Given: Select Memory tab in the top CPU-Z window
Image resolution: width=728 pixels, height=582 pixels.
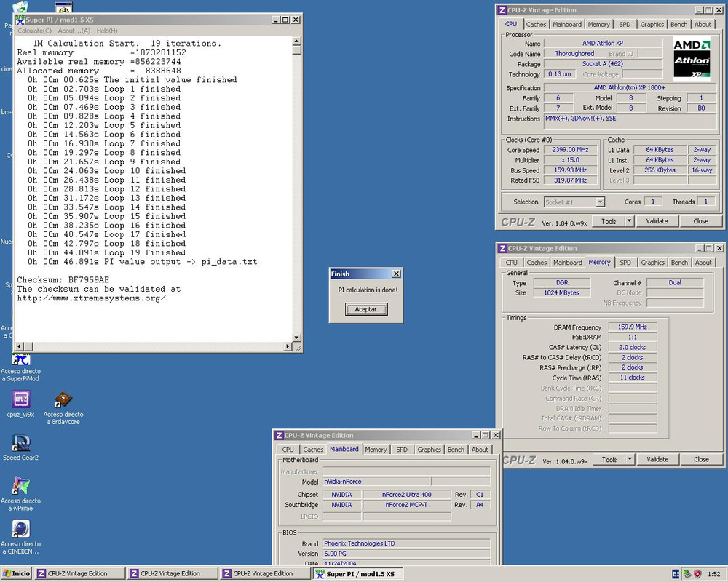Looking at the screenshot, I should coord(598,25).
